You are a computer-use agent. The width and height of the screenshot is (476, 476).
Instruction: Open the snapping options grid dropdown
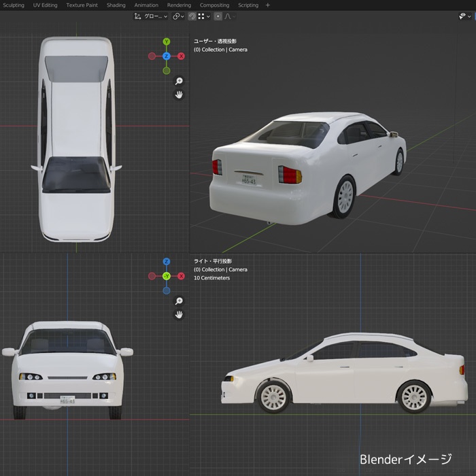[x=203, y=16]
